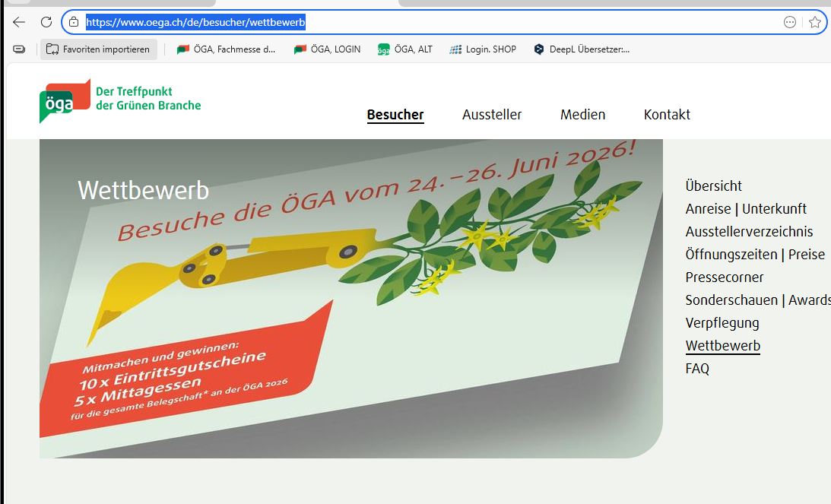Go to the FAQ page
Screen dimensions: 831x504
pos(697,368)
